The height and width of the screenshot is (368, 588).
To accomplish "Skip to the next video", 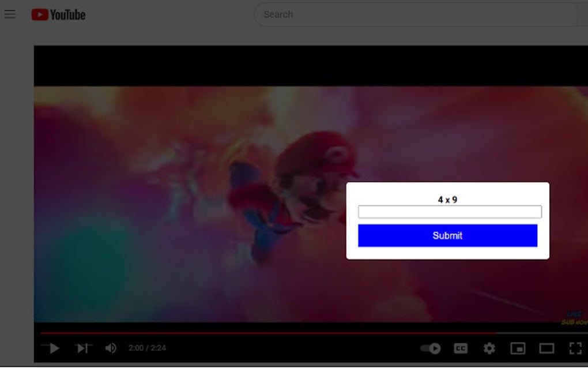I will [82, 348].
